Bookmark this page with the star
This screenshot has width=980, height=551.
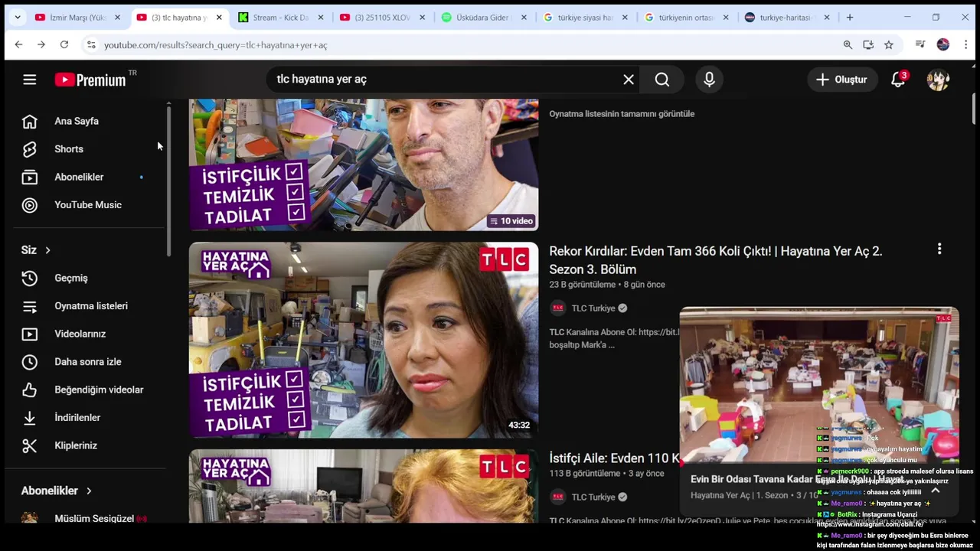tap(889, 45)
